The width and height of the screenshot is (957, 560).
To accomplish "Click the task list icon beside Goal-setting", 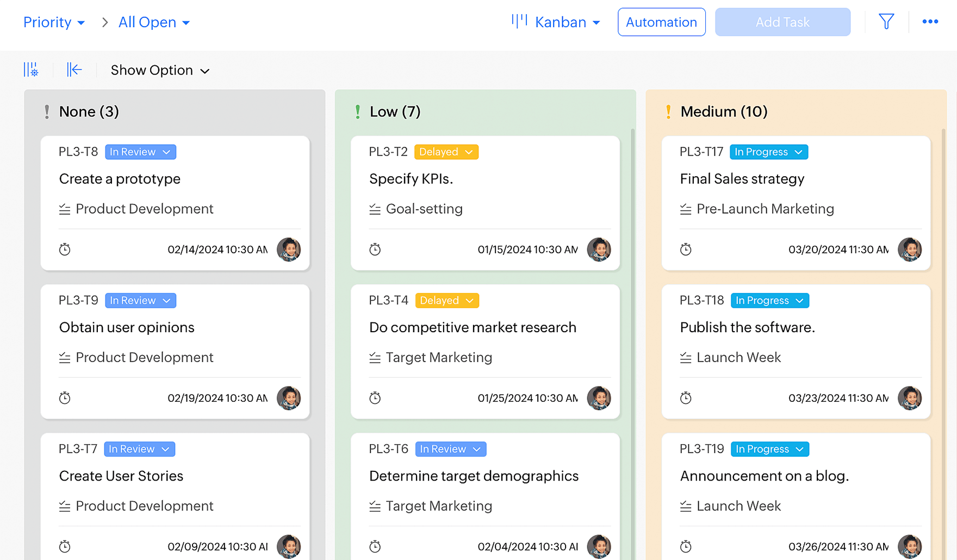I will tap(375, 209).
